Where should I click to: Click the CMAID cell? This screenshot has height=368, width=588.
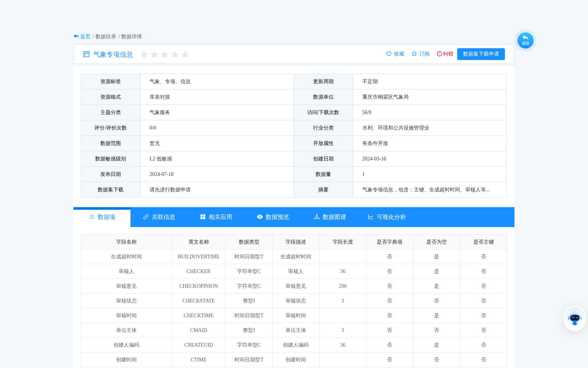[199, 330]
